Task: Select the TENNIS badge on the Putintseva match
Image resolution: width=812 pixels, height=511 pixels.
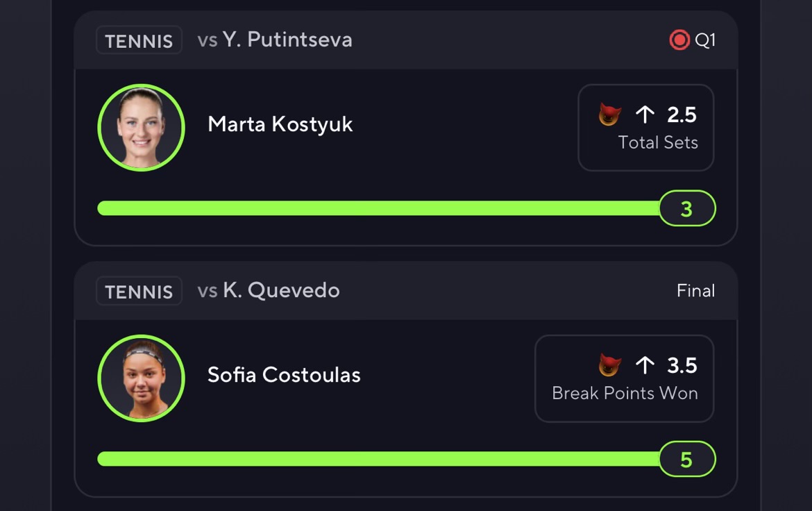Action: (139, 40)
